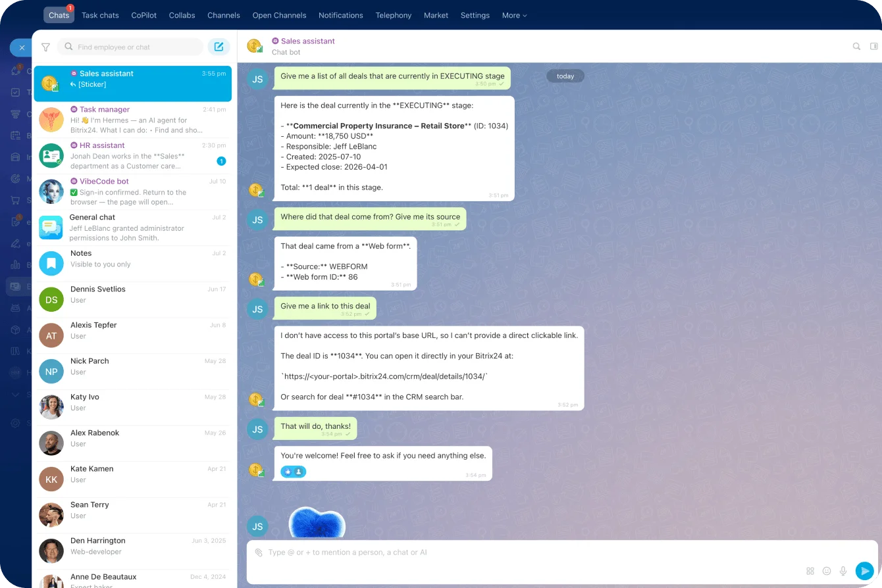Open Den Harrington's chat

[132, 551]
